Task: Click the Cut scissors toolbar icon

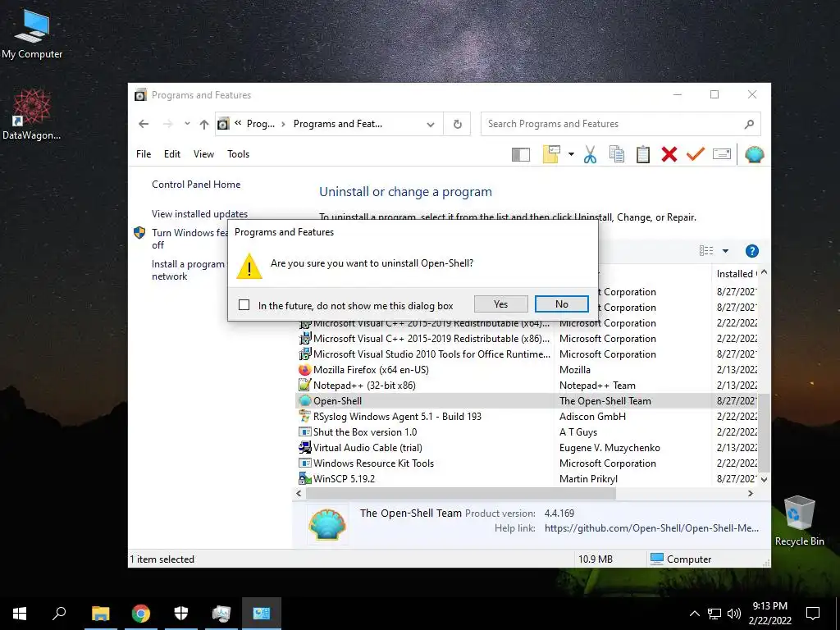Action: pyautogui.click(x=590, y=154)
